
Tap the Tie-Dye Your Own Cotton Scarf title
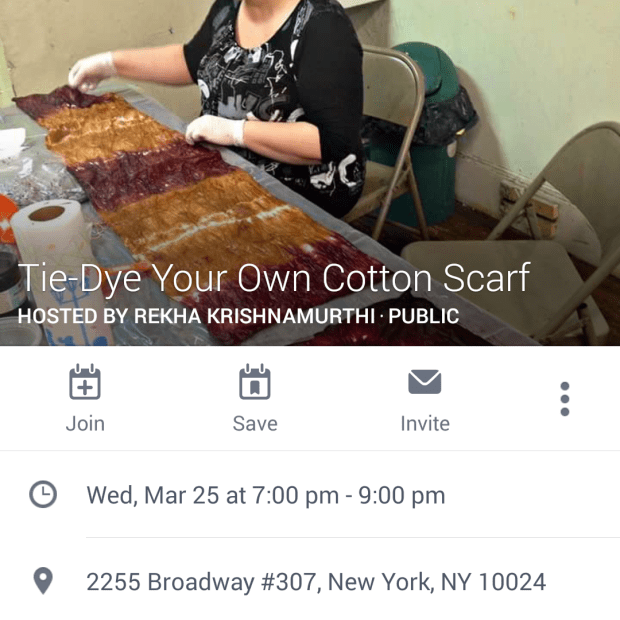pyautogui.click(x=274, y=278)
